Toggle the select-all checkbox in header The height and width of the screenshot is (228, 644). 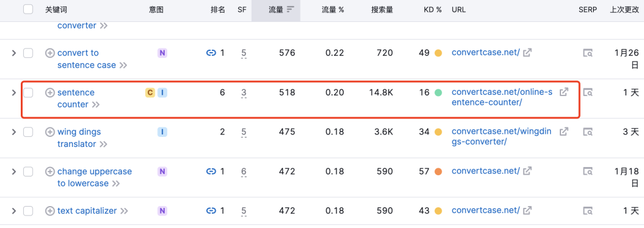28,9
